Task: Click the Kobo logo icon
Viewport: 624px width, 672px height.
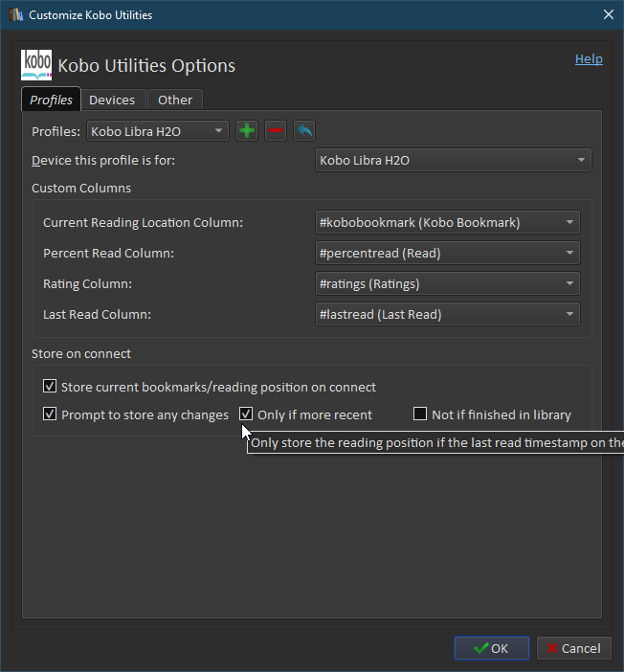Action: tap(36, 65)
